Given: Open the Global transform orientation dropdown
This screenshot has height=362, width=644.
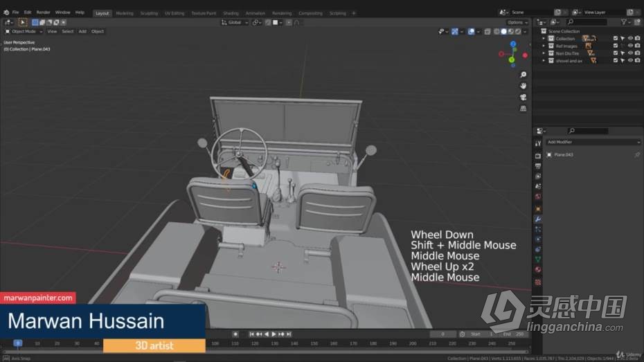Looking at the screenshot, I should pos(235,23).
